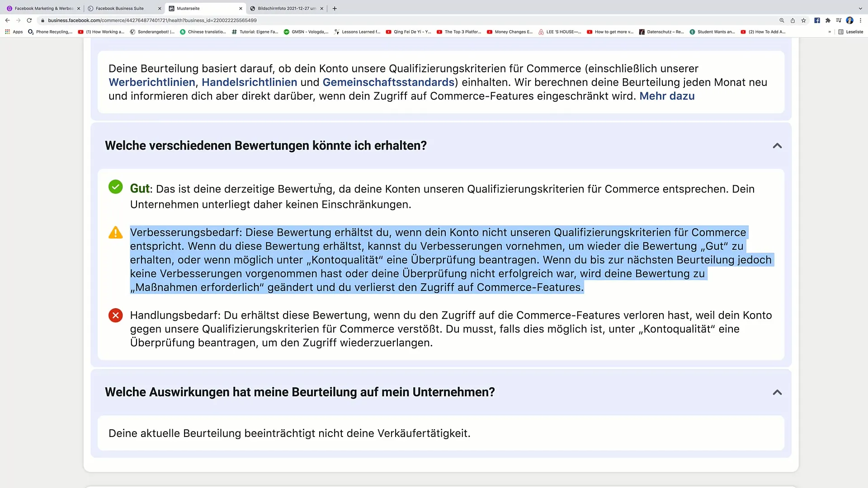The width and height of the screenshot is (868, 488).
Task: Open Money Changes E... bookmark
Action: coord(510,32)
